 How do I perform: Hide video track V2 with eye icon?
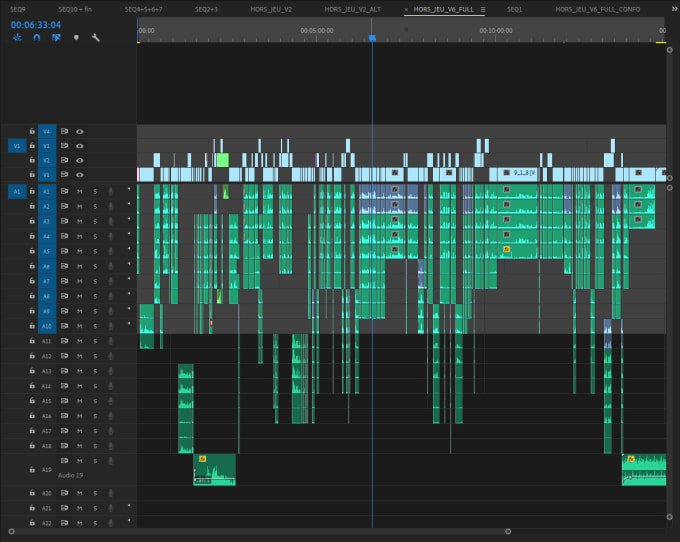(x=80, y=160)
